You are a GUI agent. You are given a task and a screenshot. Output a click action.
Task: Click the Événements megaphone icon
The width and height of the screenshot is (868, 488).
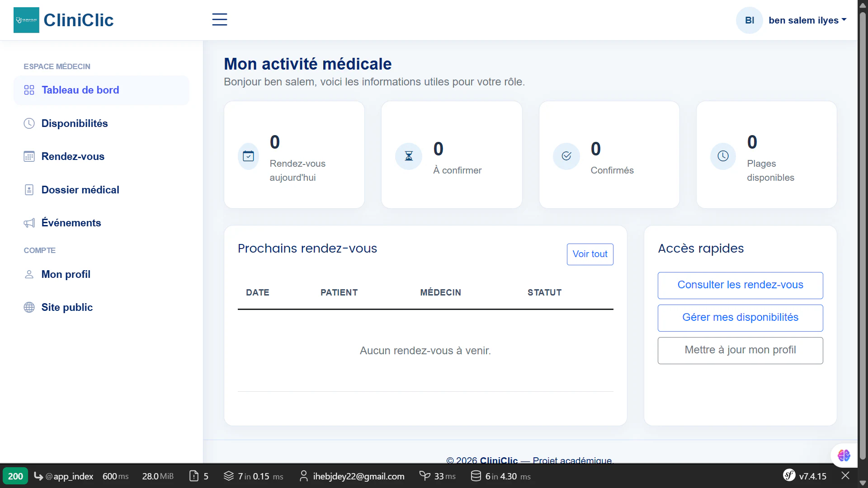29,223
